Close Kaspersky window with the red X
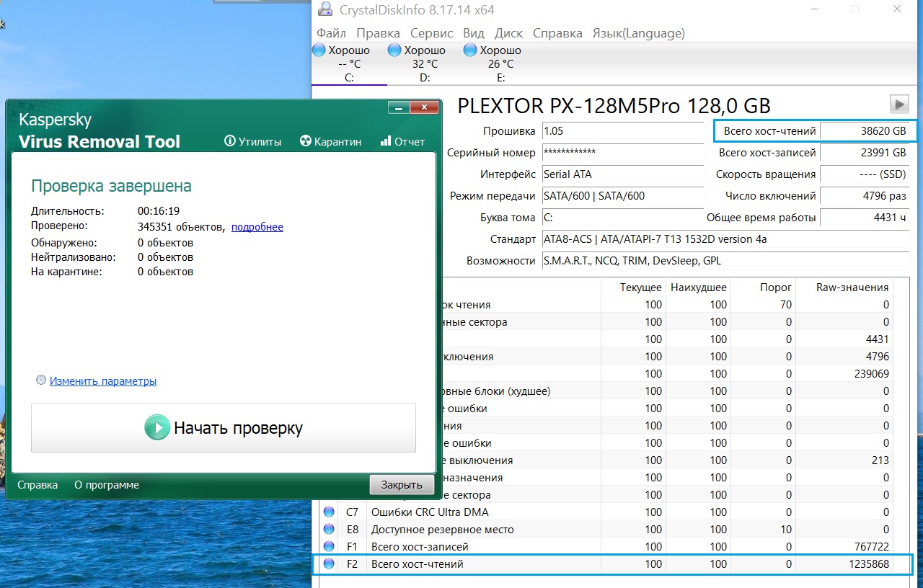This screenshot has width=923, height=588. pos(424,107)
